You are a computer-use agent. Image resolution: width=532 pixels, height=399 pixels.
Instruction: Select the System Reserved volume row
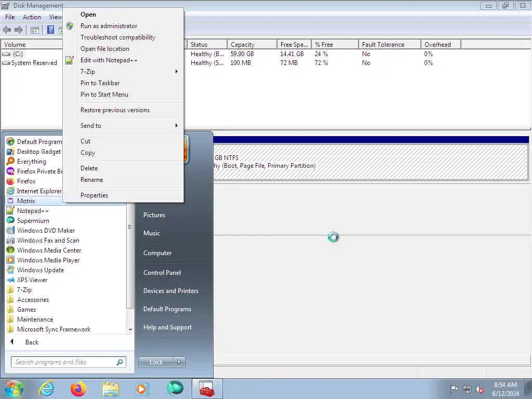point(31,63)
